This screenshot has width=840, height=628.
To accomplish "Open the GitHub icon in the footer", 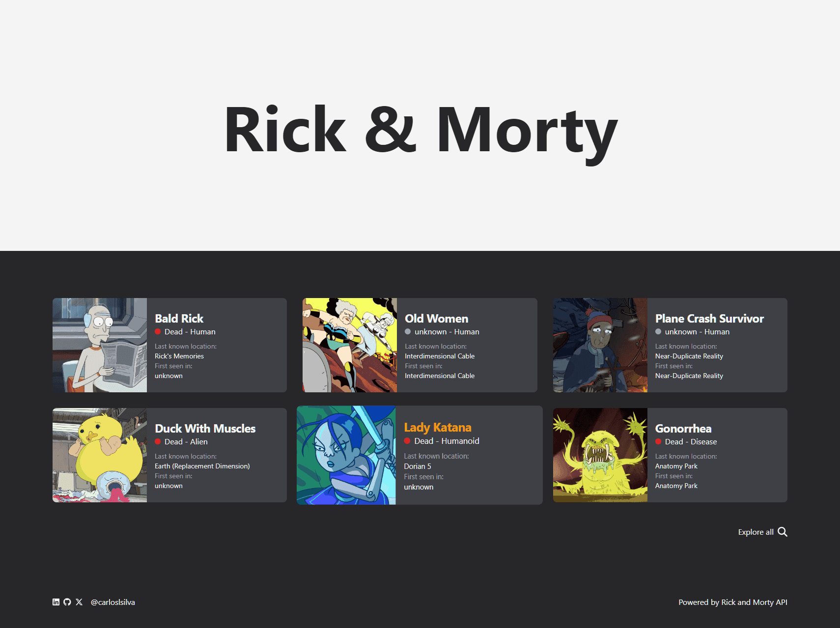I will (x=67, y=601).
